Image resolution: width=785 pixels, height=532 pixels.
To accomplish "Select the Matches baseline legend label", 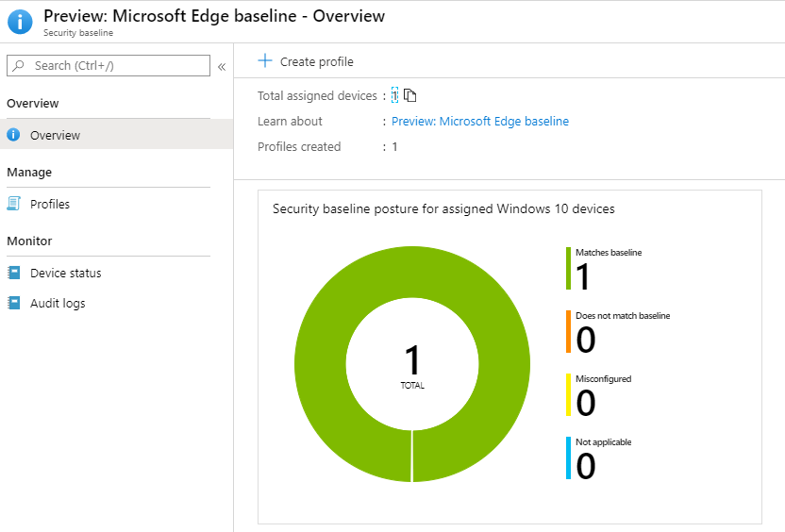I will [609, 252].
